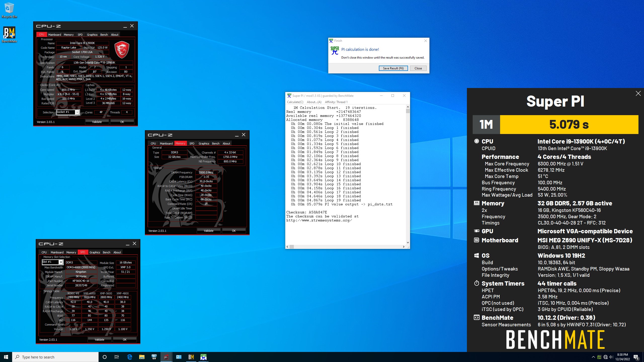
Task: Show hidden system tray icons chevron
Action: pyautogui.click(x=593, y=357)
